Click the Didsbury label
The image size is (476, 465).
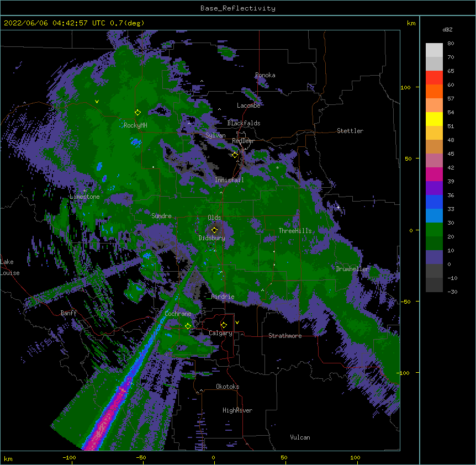(212, 238)
